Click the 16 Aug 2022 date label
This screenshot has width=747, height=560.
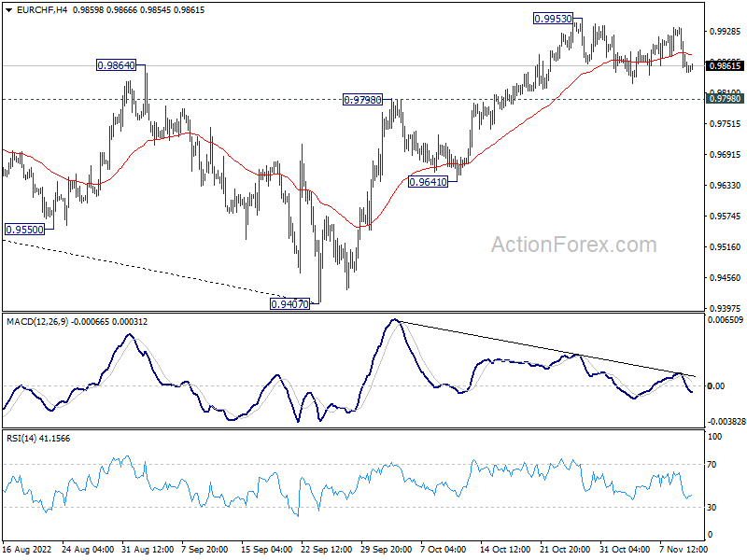click(x=27, y=549)
